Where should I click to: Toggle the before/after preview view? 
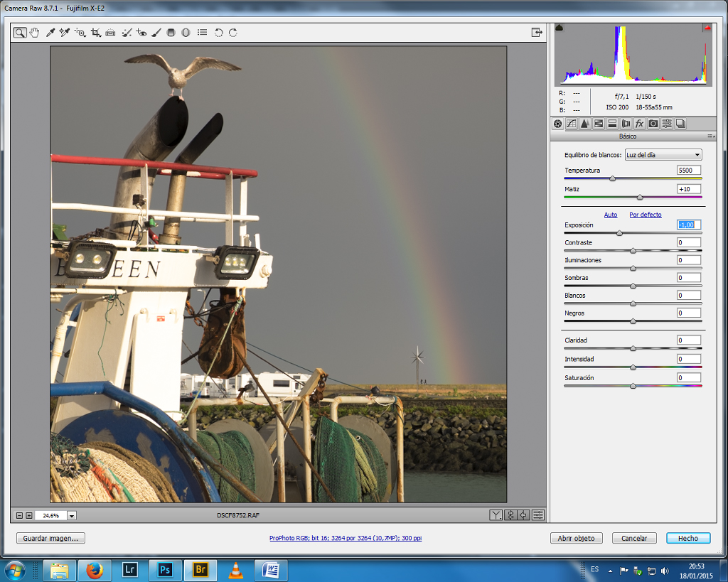tap(496, 514)
